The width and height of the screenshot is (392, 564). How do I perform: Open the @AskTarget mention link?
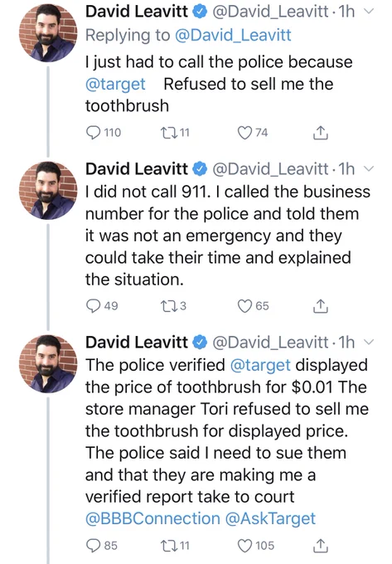(x=270, y=518)
